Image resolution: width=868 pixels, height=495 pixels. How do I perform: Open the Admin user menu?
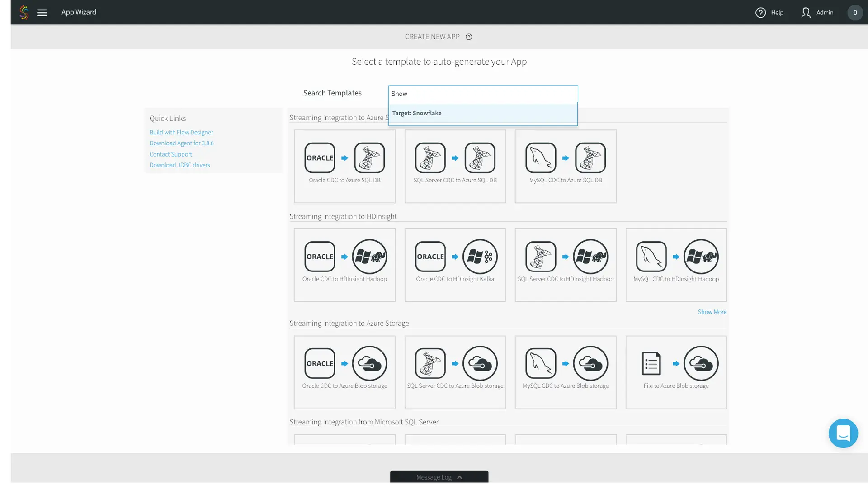pos(817,13)
